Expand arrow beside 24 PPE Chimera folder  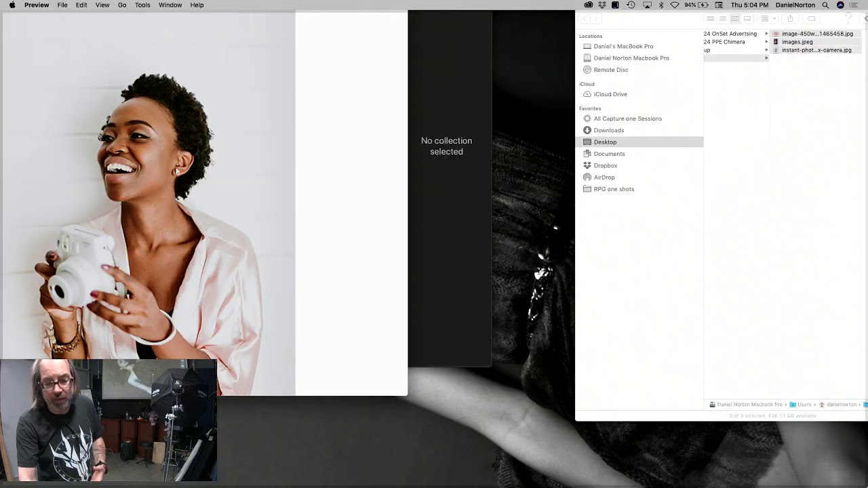pyautogui.click(x=766, y=42)
